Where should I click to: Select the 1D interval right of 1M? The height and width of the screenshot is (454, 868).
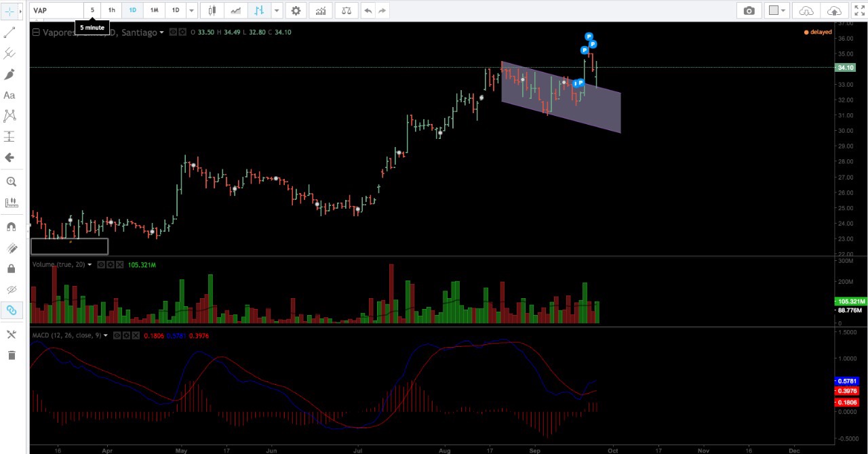175,10
